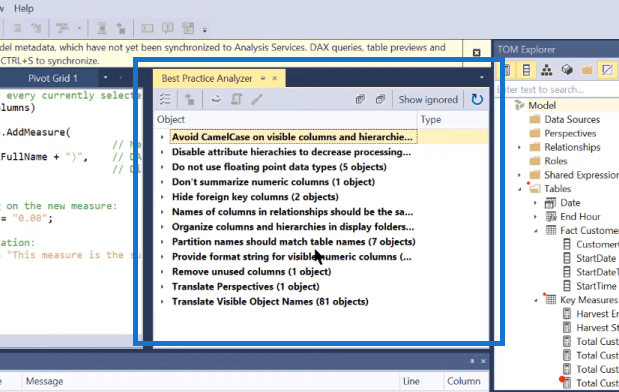619x392 pixels.
Task: Click the comment lines icon in main toolbar
Action: [17, 28]
